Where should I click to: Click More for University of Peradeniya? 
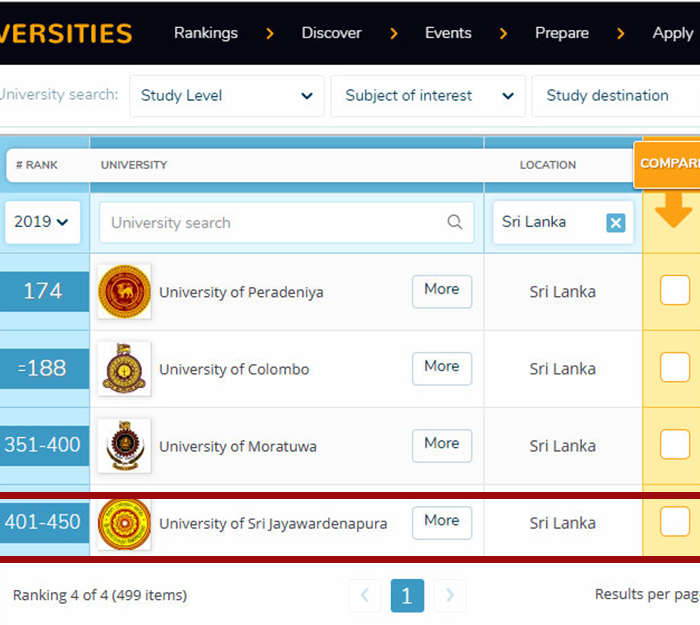click(441, 290)
